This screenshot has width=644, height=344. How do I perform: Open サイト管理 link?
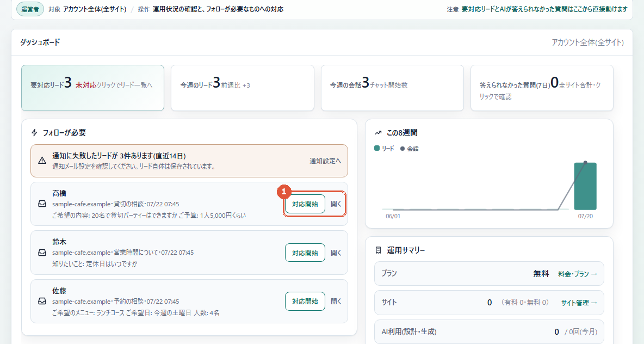[579, 303]
